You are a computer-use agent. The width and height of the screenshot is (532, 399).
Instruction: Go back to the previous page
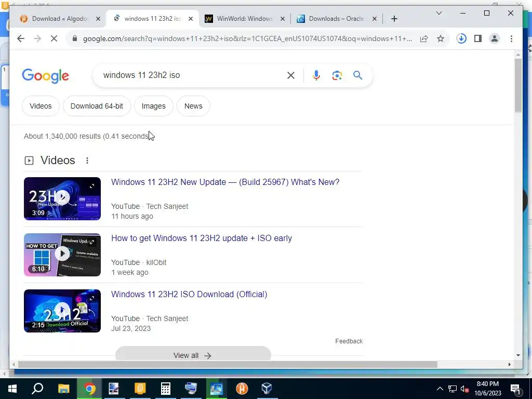click(21, 38)
